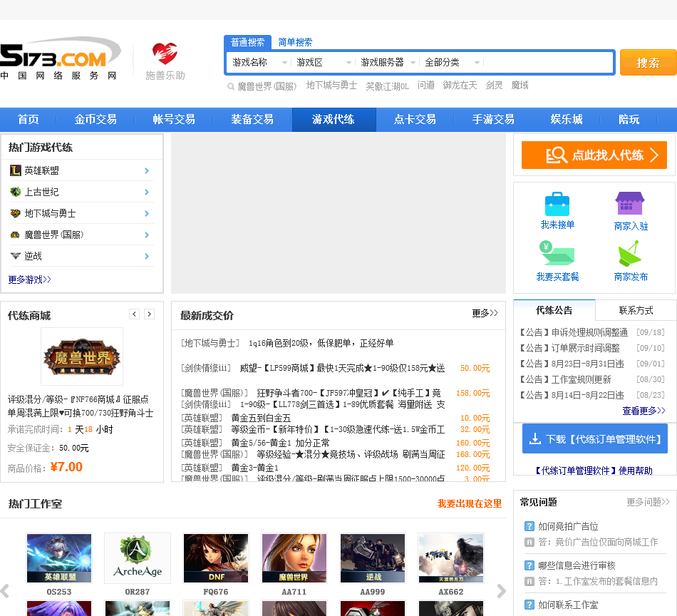The width and height of the screenshot is (677, 616).
Task: Open 游戏代练 navigation item
Action: [x=334, y=119]
